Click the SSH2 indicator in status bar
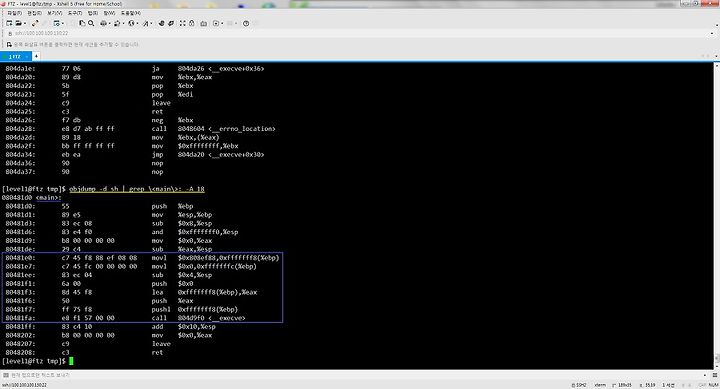Viewport: 720px width, 389px height. click(579, 385)
